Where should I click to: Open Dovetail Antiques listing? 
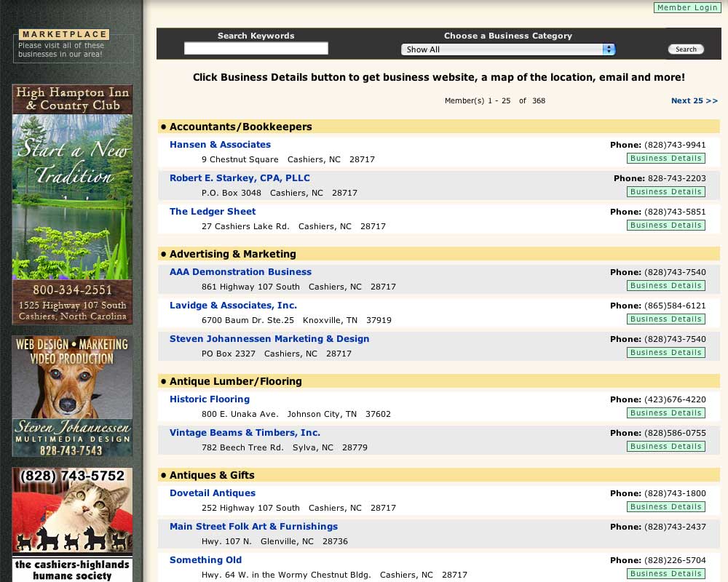(x=212, y=493)
